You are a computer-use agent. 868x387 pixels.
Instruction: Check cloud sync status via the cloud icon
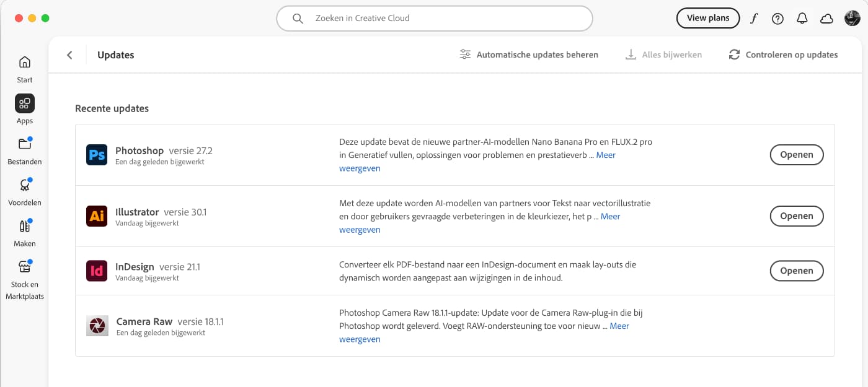pyautogui.click(x=826, y=18)
